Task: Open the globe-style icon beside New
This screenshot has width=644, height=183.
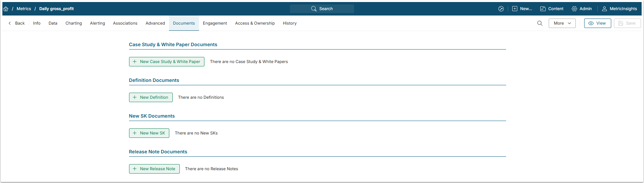Action: 501,9
